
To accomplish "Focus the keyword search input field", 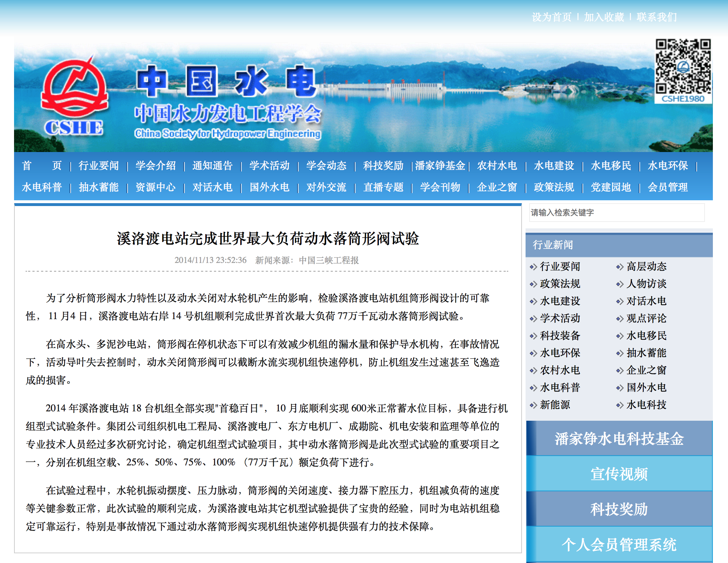I will click(616, 213).
